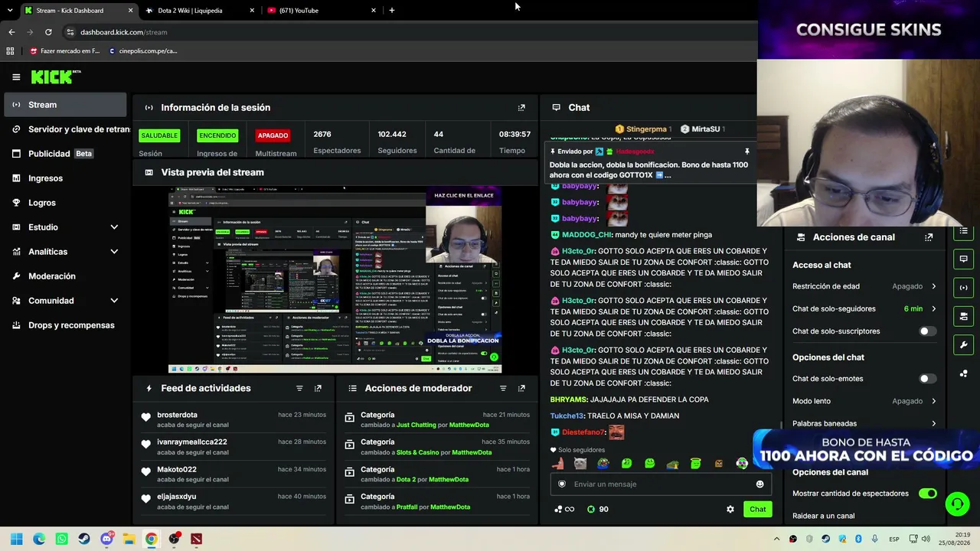Pop out the Acciones de moderador panel

[x=521, y=389]
